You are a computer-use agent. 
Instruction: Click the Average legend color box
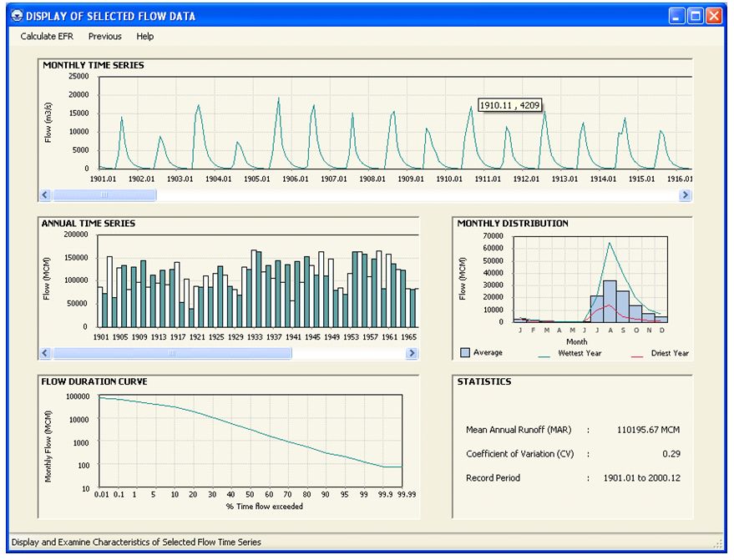[465, 353]
